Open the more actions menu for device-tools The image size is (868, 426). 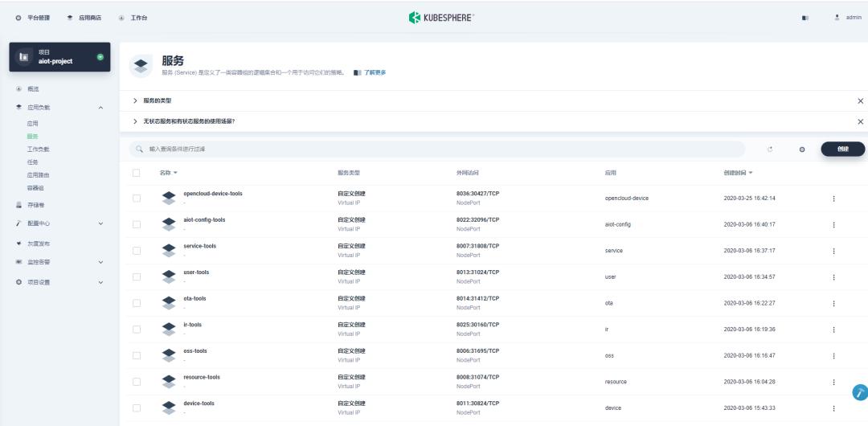click(833, 408)
